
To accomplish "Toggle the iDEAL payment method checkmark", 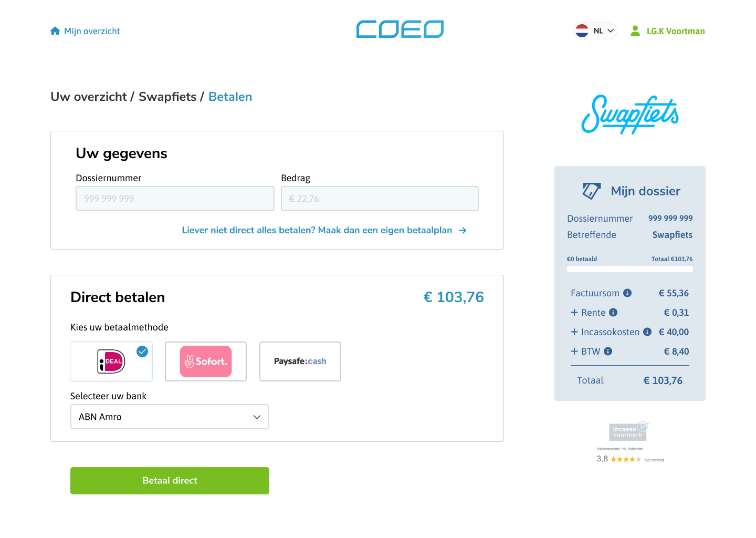I will pos(142,351).
